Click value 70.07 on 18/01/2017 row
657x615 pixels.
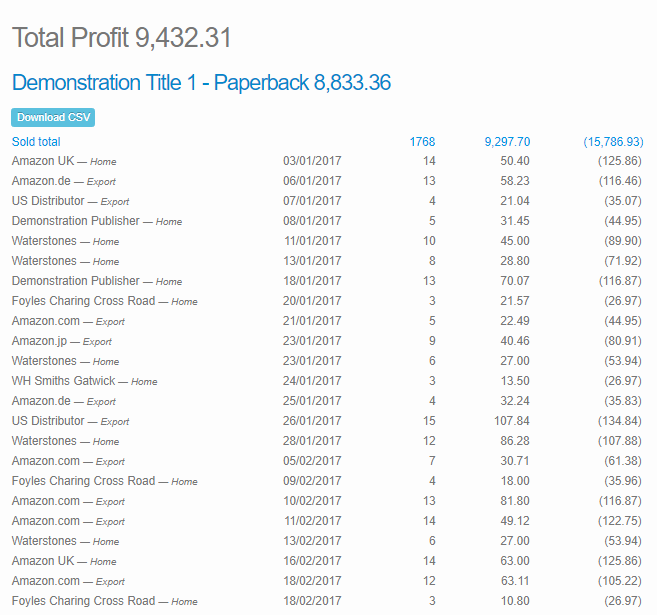(x=515, y=281)
